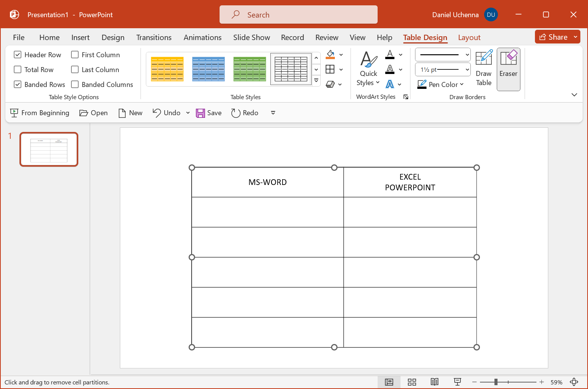Select the Eraser tool

[508, 69]
